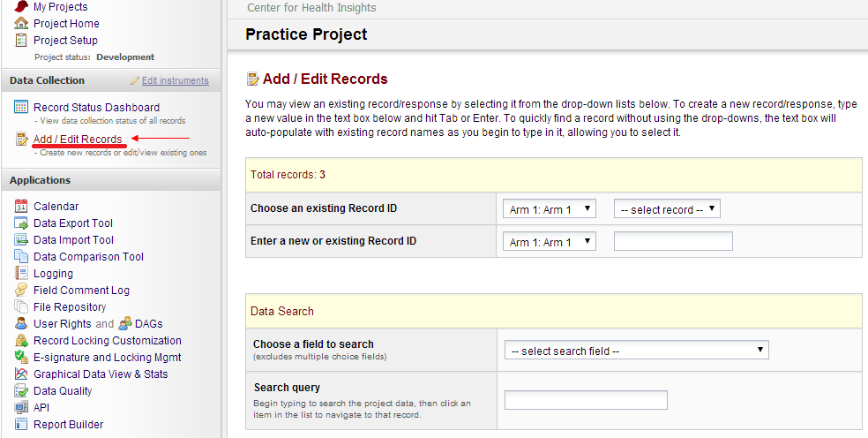Viewport: 868px width, 438px height.
Task: Expand the Arm dropdown for new Record ID
Action: 549,242
